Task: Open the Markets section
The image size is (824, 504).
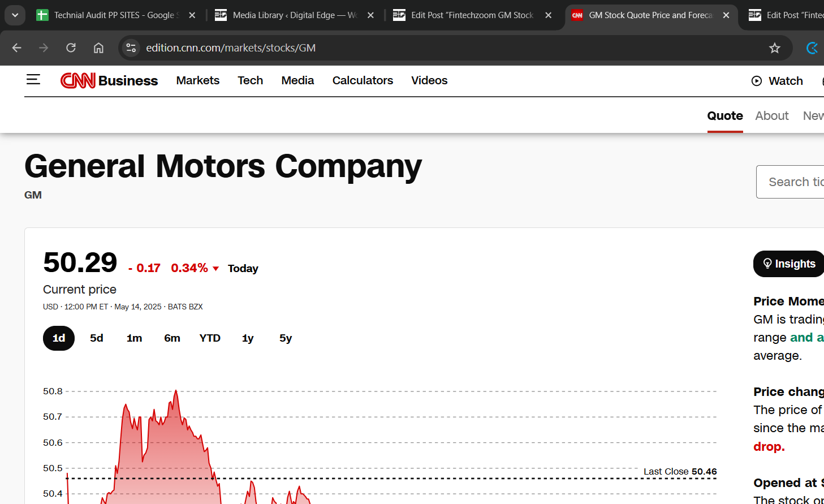Action: (198, 80)
